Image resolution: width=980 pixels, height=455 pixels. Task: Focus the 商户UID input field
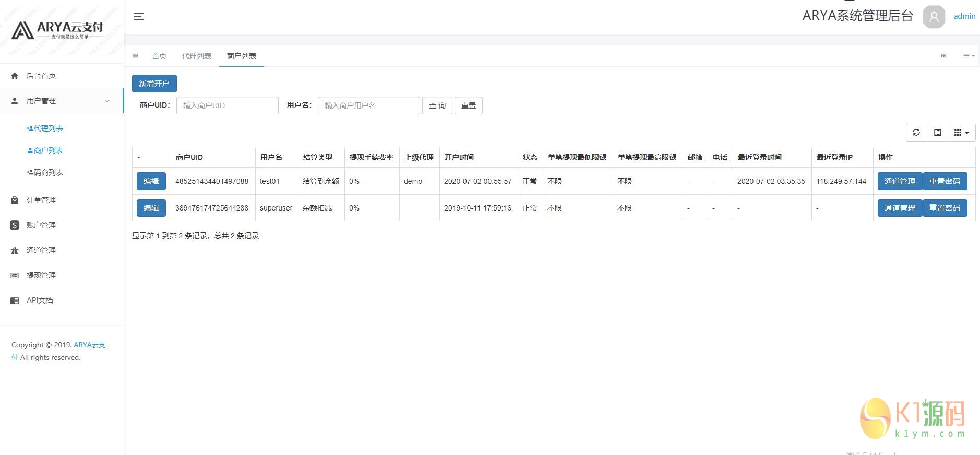(228, 106)
